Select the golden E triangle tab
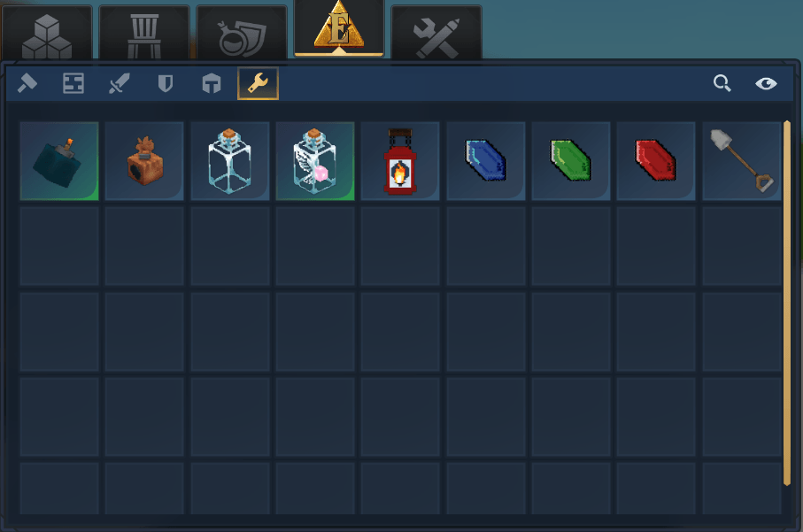Screen dimensions: 803x532 coord(339,28)
